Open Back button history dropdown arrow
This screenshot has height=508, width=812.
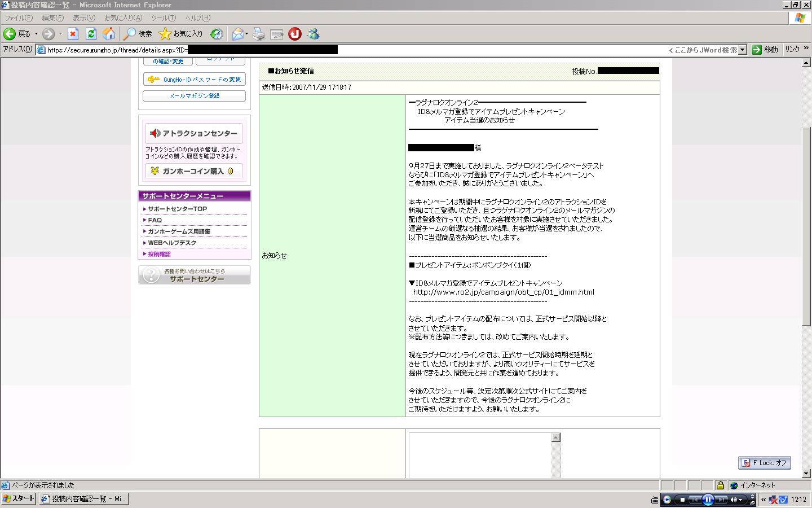point(36,34)
